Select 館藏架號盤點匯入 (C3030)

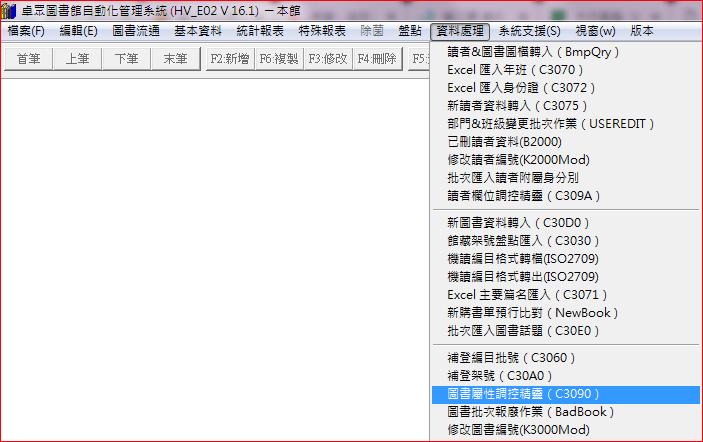click(566, 241)
